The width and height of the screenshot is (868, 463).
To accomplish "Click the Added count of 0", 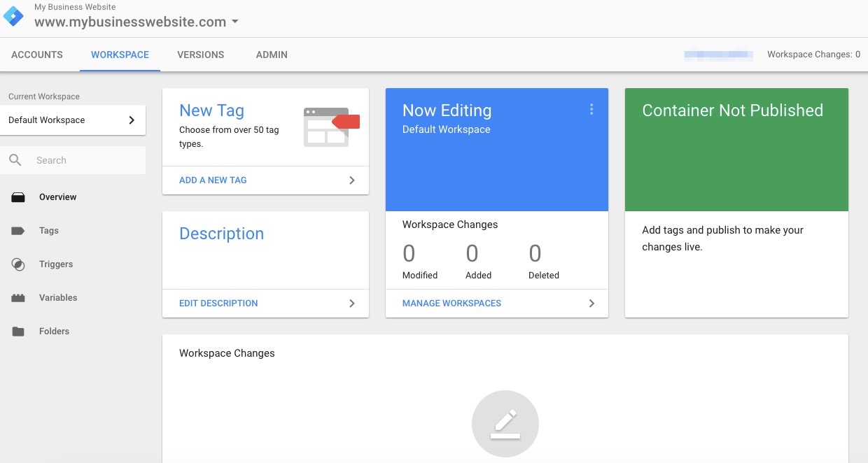I will pyautogui.click(x=472, y=253).
